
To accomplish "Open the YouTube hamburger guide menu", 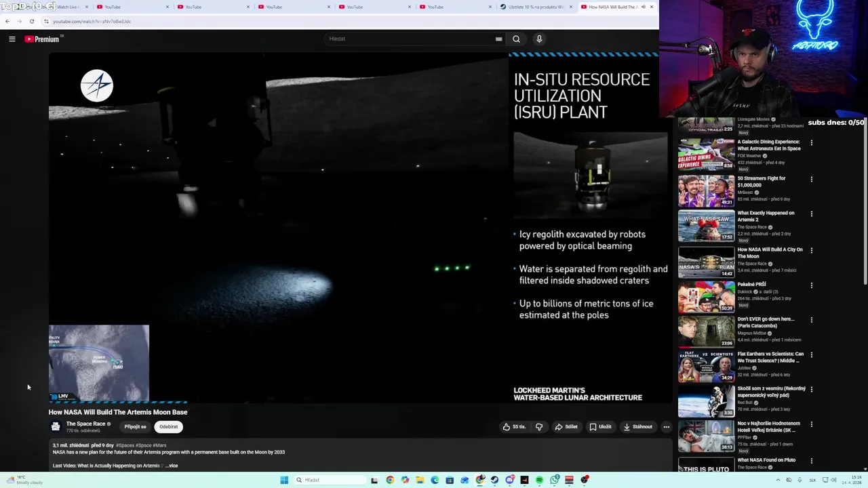I will click(x=12, y=39).
